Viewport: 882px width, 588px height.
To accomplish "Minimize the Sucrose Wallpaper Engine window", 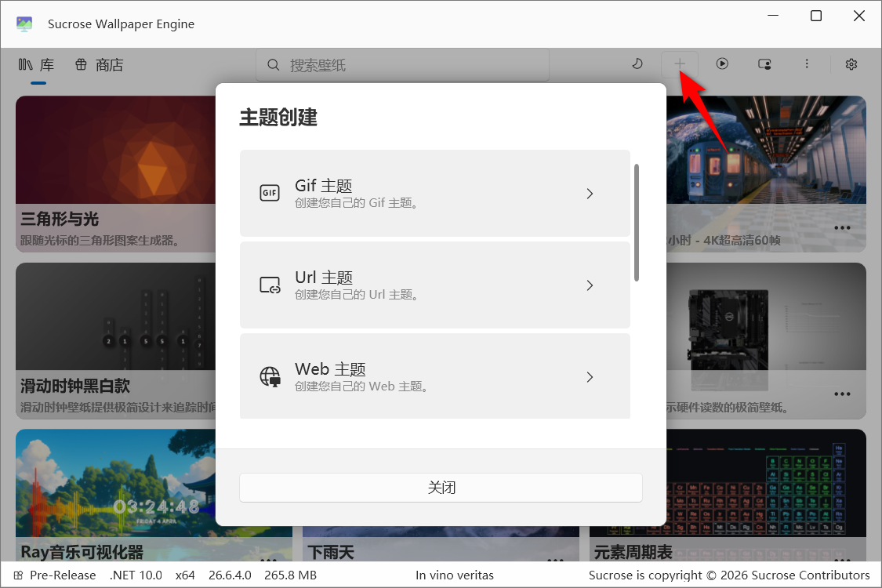I will coord(774,16).
